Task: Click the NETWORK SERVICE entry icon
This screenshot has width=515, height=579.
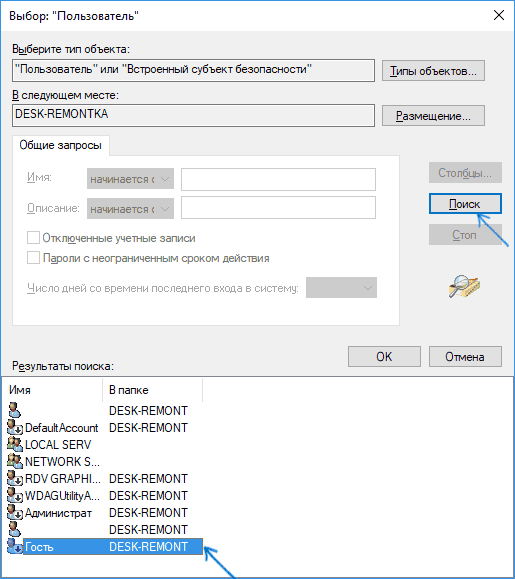Action: [x=15, y=462]
